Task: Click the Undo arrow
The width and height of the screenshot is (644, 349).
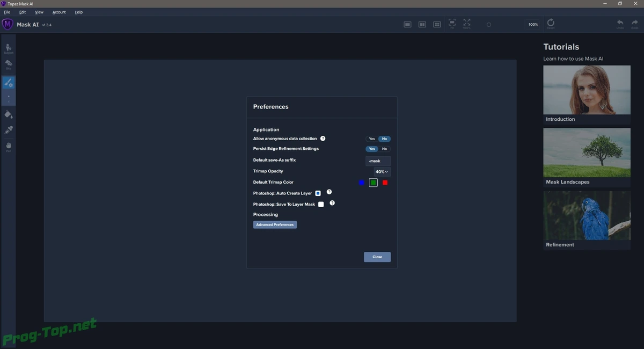Action: tap(620, 24)
